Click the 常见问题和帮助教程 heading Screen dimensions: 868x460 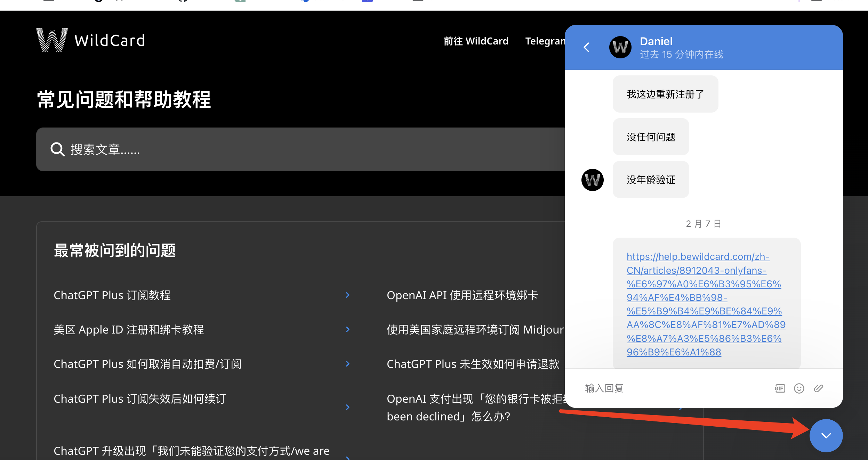[x=124, y=100]
